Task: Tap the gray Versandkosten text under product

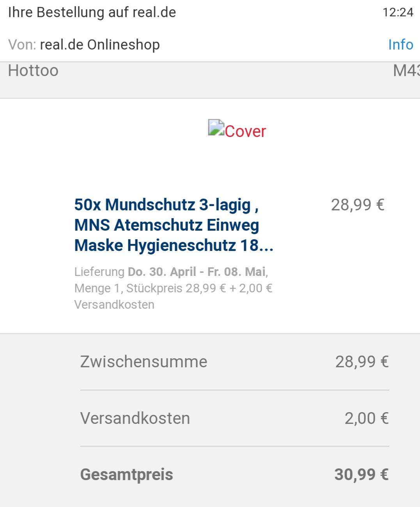Action: pos(114,304)
